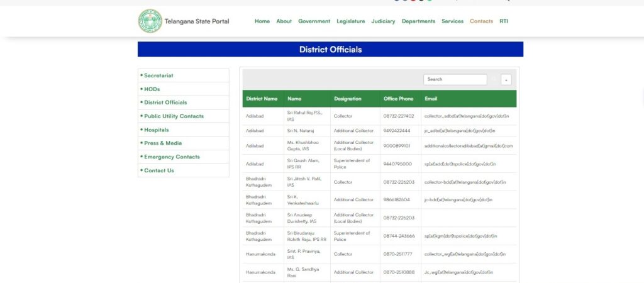
Task: Open Public Utility Contacts sidebar link
Action: point(174,116)
